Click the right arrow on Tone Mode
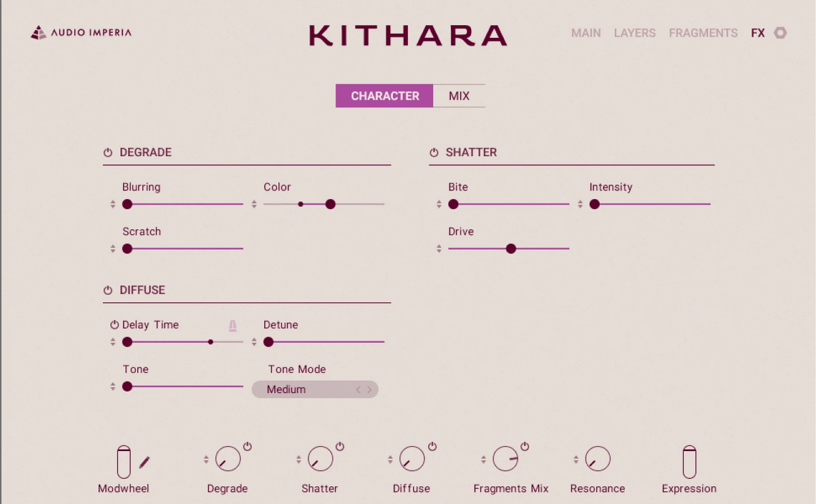The image size is (816, 504). point(369,389)
